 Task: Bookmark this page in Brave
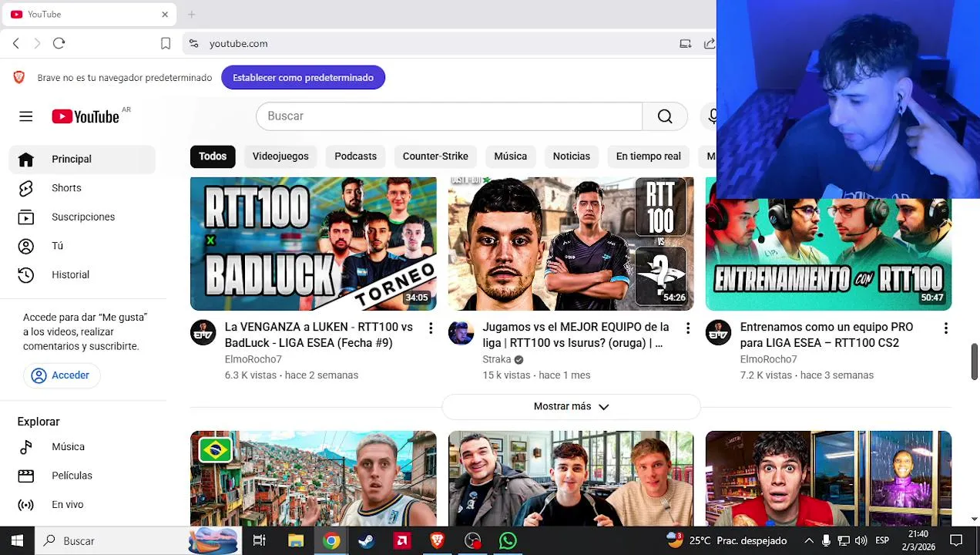coord(166,44)
